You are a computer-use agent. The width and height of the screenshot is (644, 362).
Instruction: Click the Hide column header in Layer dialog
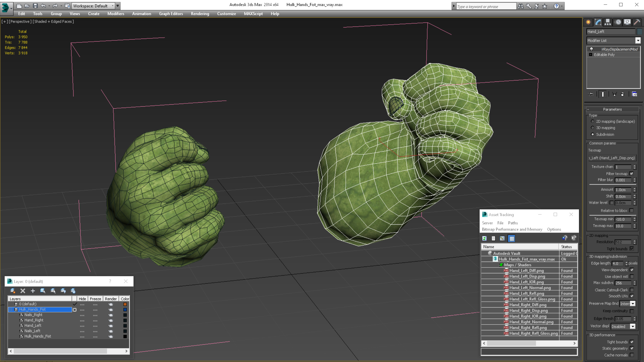(82, 299)
